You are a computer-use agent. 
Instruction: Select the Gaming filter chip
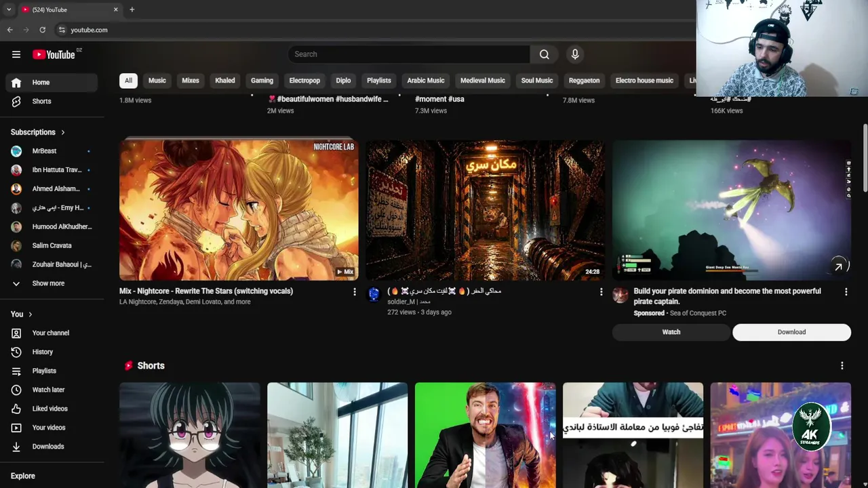262,81
